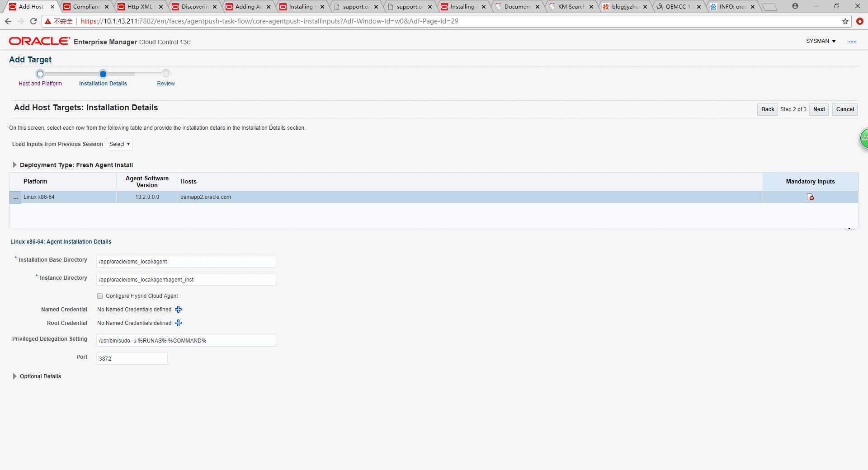Click the Port input field
868x470 pixels.
[132, 358]
